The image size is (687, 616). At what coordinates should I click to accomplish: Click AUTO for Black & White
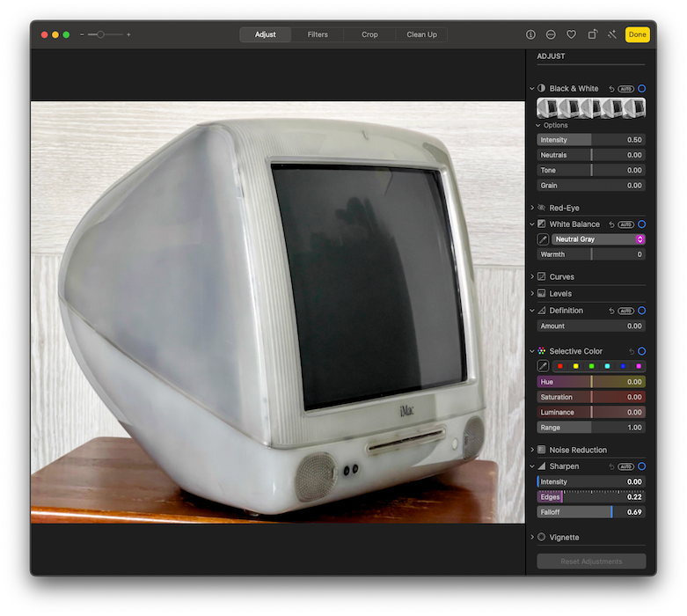pyautogui.click(x=625, y=89)
